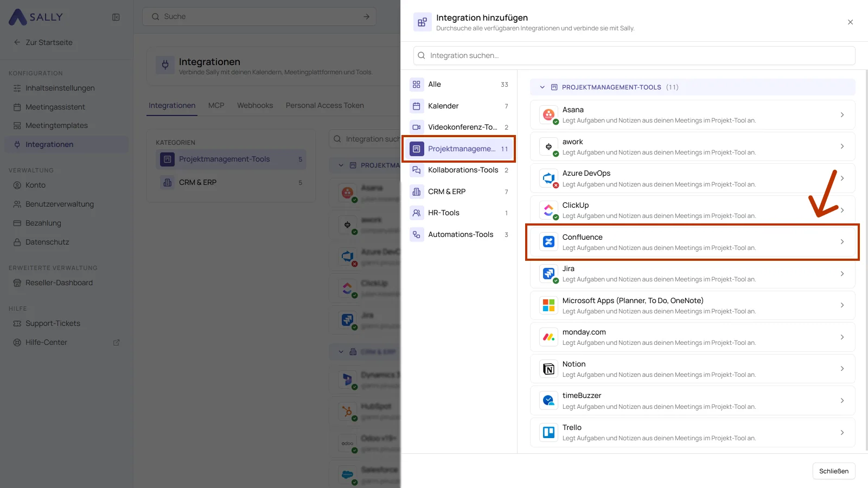Click the Jira logo icon

548,273
